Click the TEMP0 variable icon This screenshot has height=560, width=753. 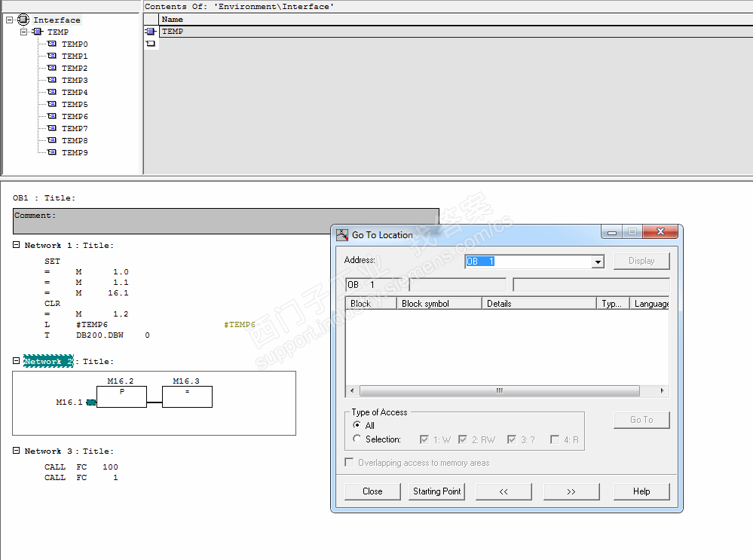point(52,44)
